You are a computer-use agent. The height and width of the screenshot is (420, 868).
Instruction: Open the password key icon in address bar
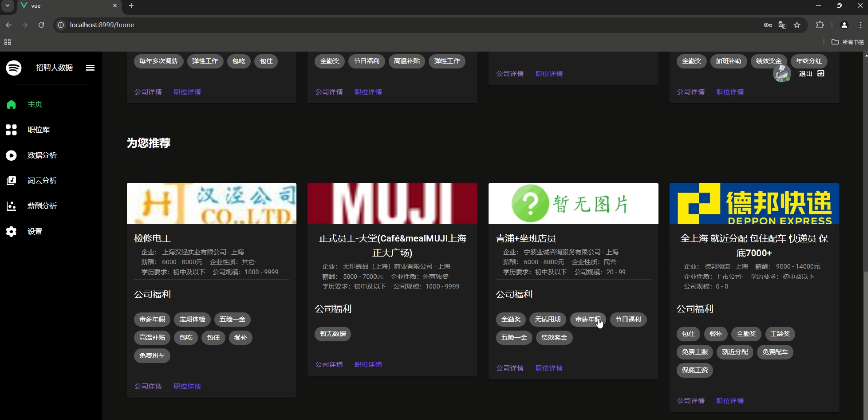[768, 25]
